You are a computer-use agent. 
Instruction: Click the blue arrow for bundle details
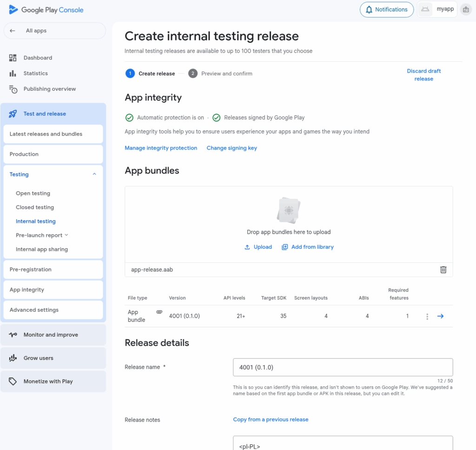point(440,316)
